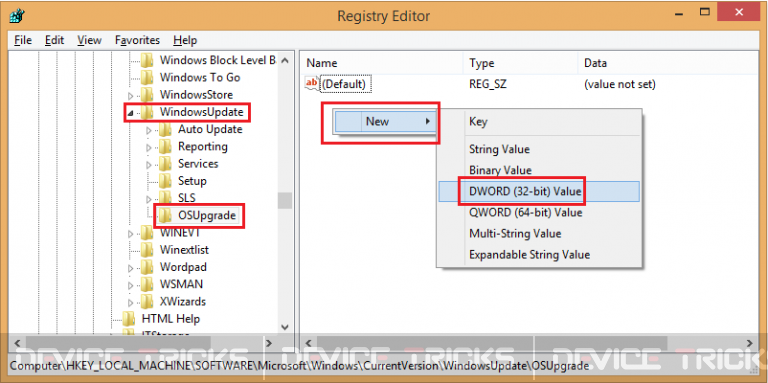Select the Services subkey

click(x=198, y=164)
